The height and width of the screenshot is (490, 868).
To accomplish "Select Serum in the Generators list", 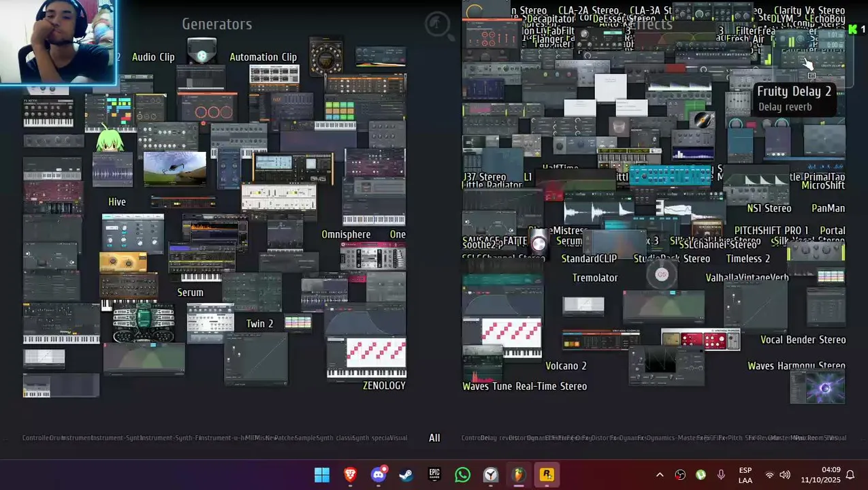I will pyautogui.click(x=190, y=293).
